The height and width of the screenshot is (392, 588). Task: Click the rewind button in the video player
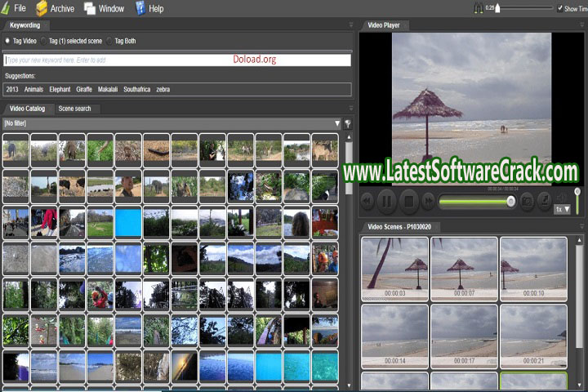point(368,201)
